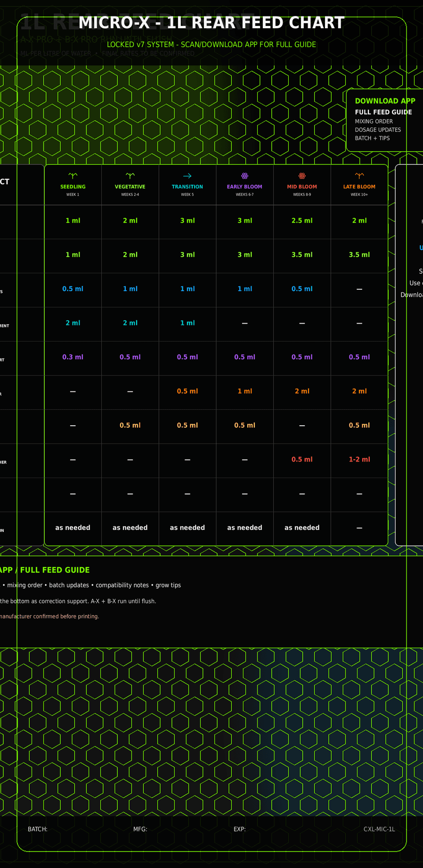Image resolution: width=423 pixels, height=868 pixels.
Task: Click 'as needed' in the Transition column
Action: pyautogui.click(x=187, y=528)
